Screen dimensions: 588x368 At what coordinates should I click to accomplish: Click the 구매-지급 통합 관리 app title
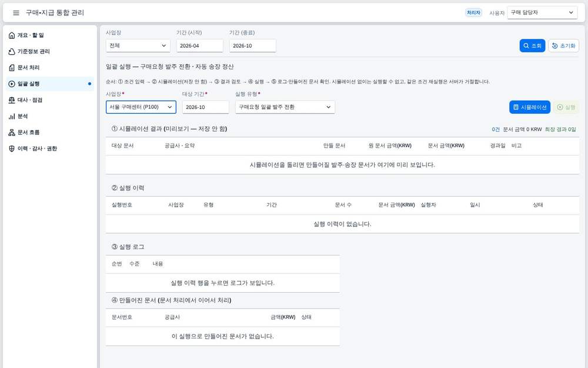pyautogui.click(x=55, y=13)
